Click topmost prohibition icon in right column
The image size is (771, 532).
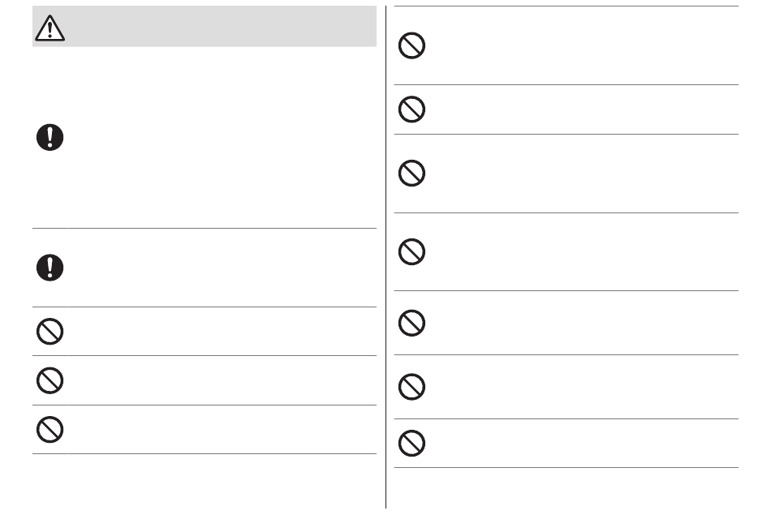[411, 45]
